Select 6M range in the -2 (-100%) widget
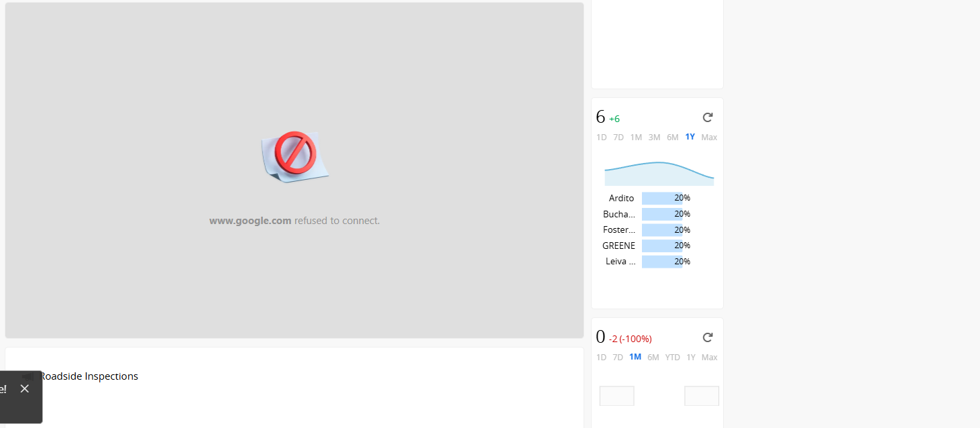This screenshot has height=428, width=980. click(x=653, y=357)
